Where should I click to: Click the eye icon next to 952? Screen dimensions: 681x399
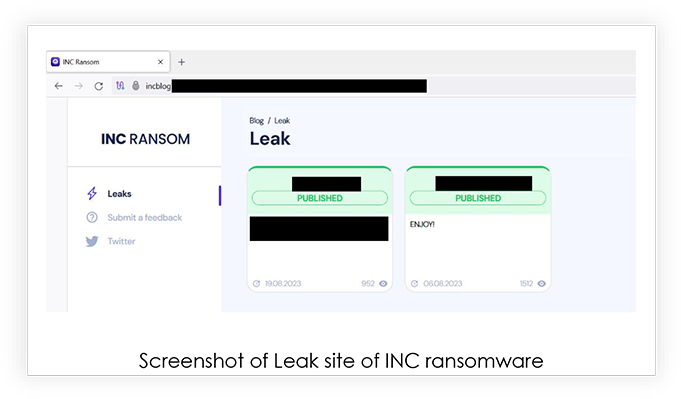click(383, 284)
